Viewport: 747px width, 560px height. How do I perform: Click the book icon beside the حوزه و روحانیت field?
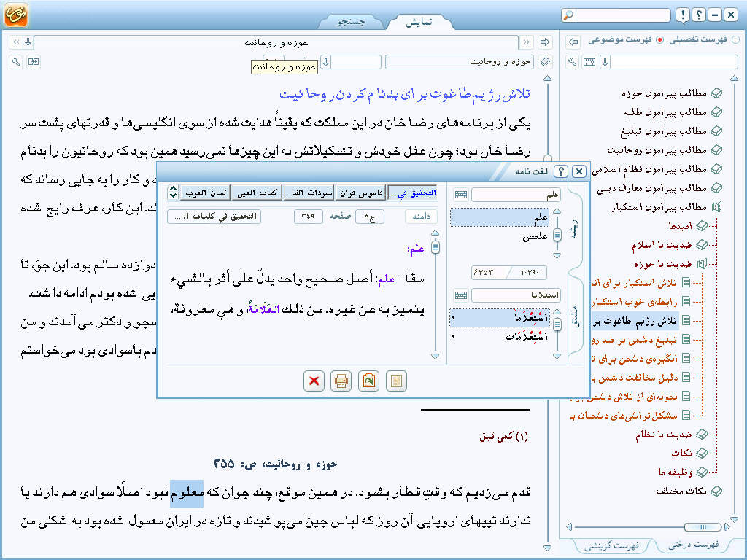546,62
